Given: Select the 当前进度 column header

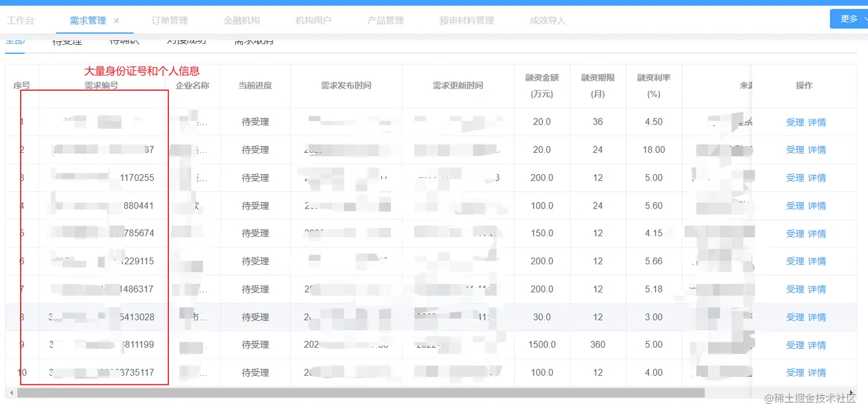Looking at the screenshot, I should tap(255, 86).
